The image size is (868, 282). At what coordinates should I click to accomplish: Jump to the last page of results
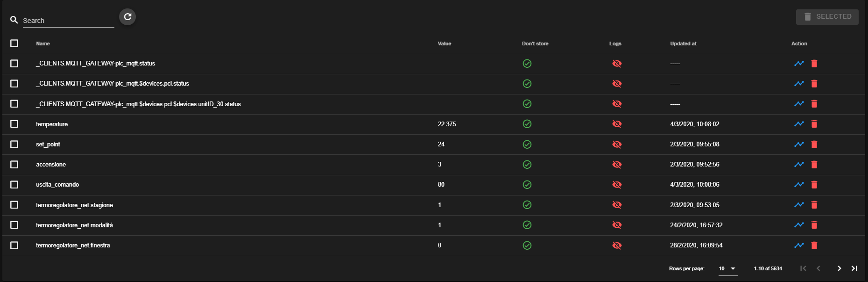click(854, 268)
